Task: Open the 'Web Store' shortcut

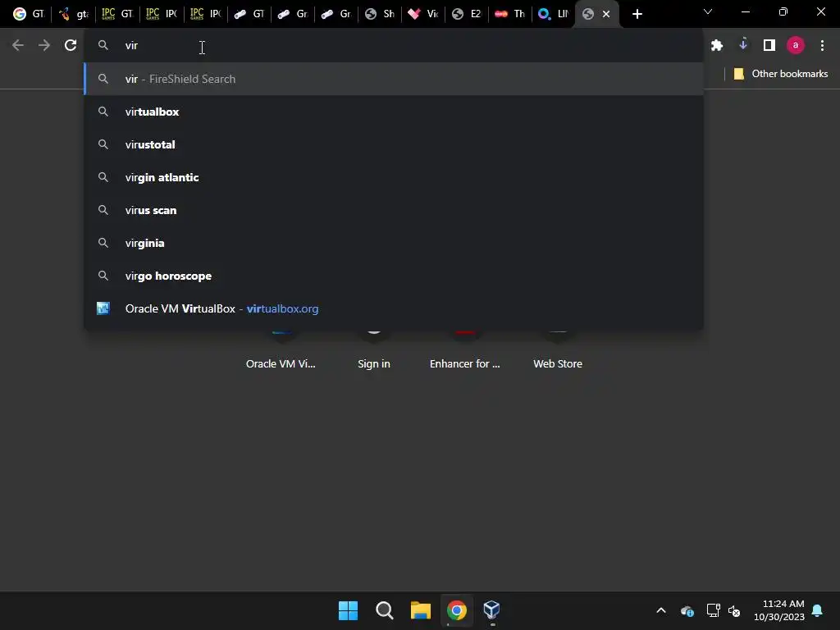Action: [558, 351]
